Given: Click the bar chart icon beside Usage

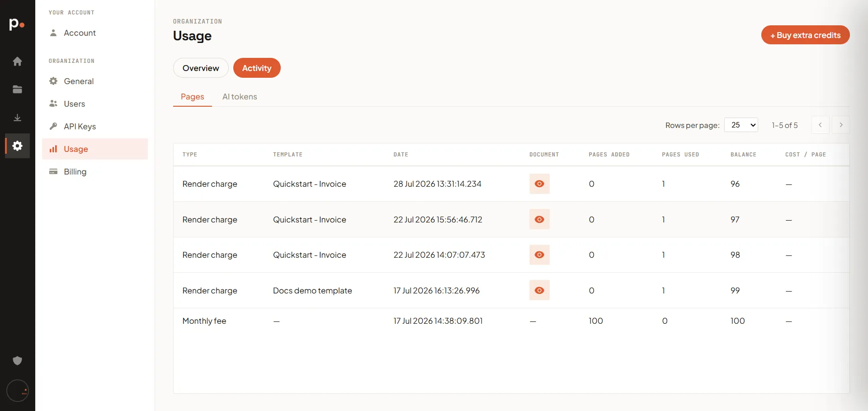Looking at the screenshot, I should [53, 149].
